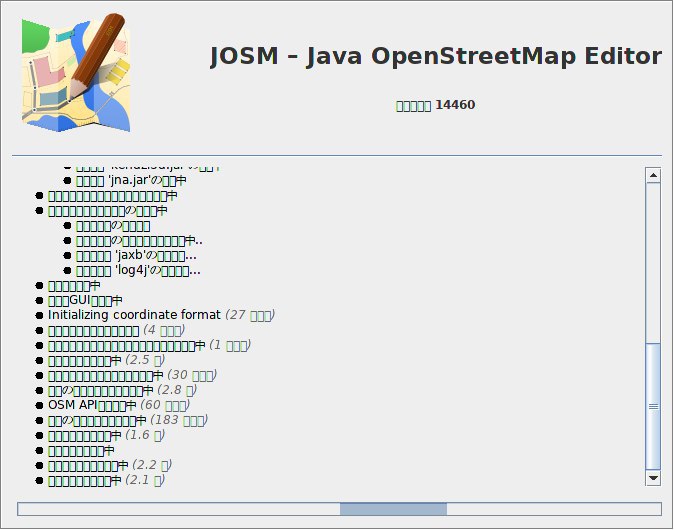
Task: Click the startup progress bar
Action: (x=339, y=509)
